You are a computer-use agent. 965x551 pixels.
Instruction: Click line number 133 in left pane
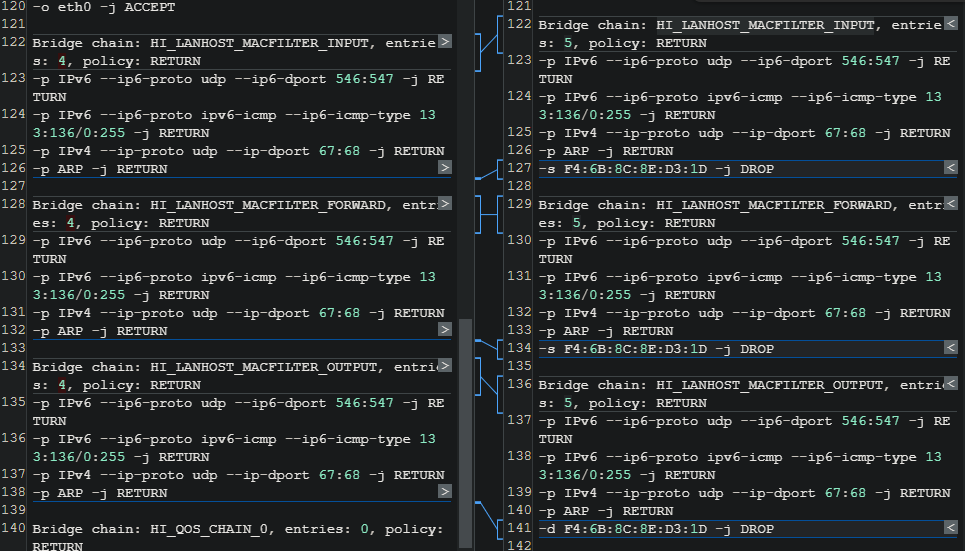[13, 349]
